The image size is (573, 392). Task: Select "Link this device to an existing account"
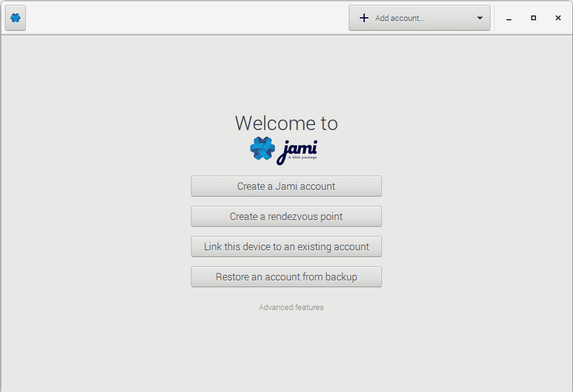(x=286, y=246)
